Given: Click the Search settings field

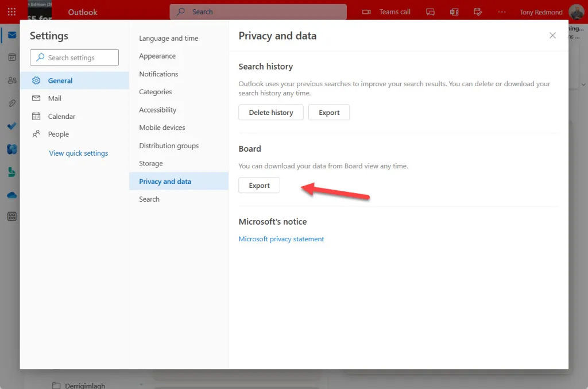Looking at the screenshot, I should (x=74, y=57).
